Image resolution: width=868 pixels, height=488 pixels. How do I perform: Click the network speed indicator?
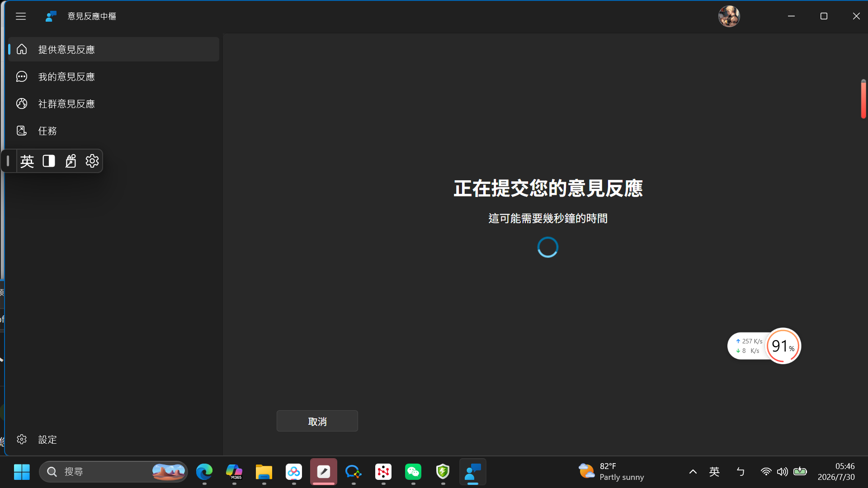coord(748,346)
